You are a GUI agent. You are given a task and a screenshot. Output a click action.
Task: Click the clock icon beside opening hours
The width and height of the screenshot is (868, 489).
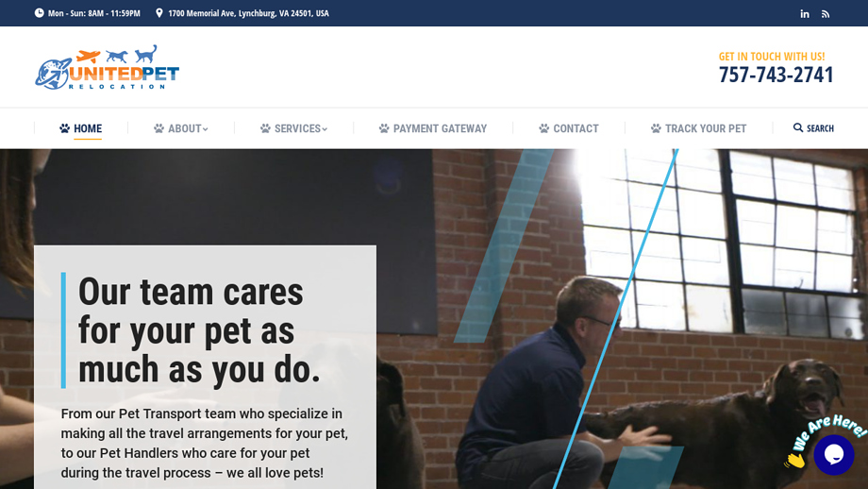pos(39,12)
